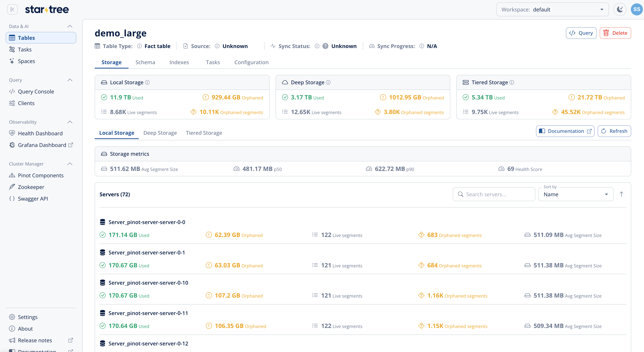Open the Query Console page
644x352 pixels.
coord(41,92)
